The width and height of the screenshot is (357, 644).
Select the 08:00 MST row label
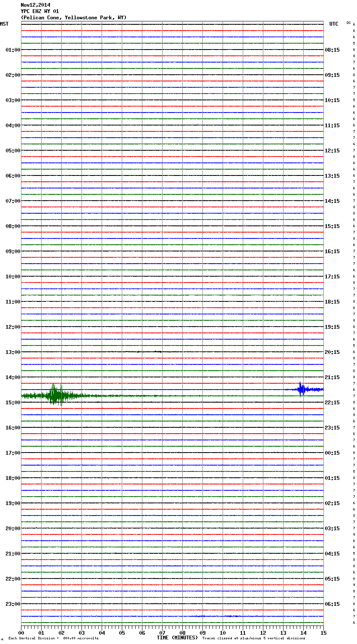[13, 226]
